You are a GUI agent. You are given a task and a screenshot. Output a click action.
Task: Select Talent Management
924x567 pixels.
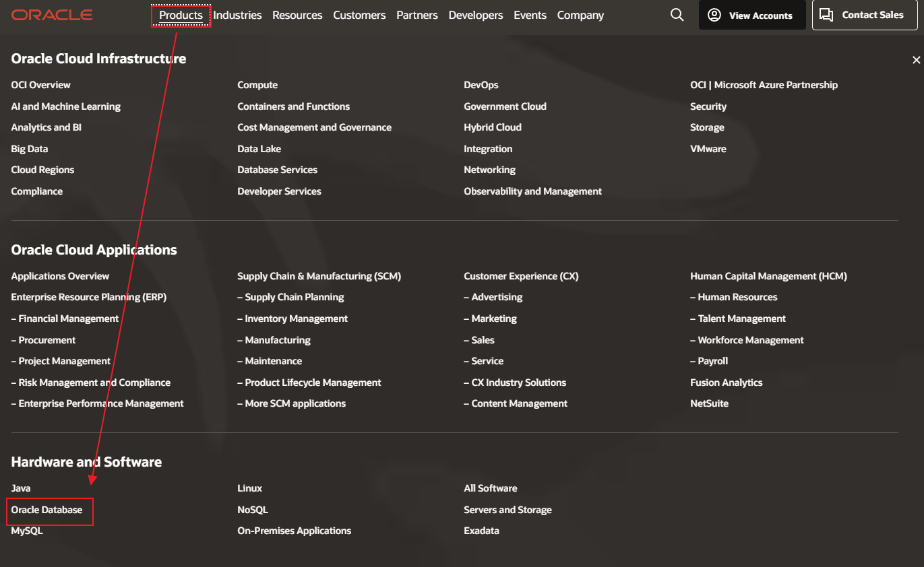click(x=739, y=319)
